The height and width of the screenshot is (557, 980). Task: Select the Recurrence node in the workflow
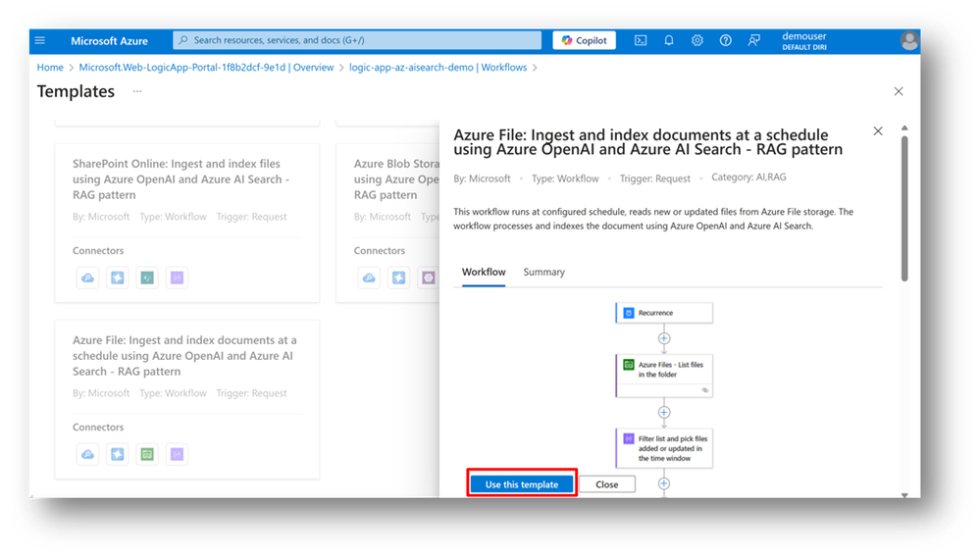click(664, 313)
